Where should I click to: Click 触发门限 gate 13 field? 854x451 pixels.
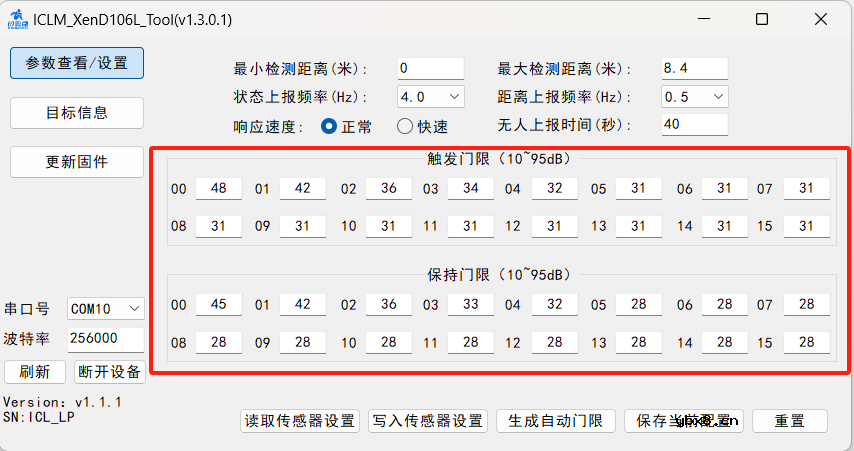tap(639, 227)
